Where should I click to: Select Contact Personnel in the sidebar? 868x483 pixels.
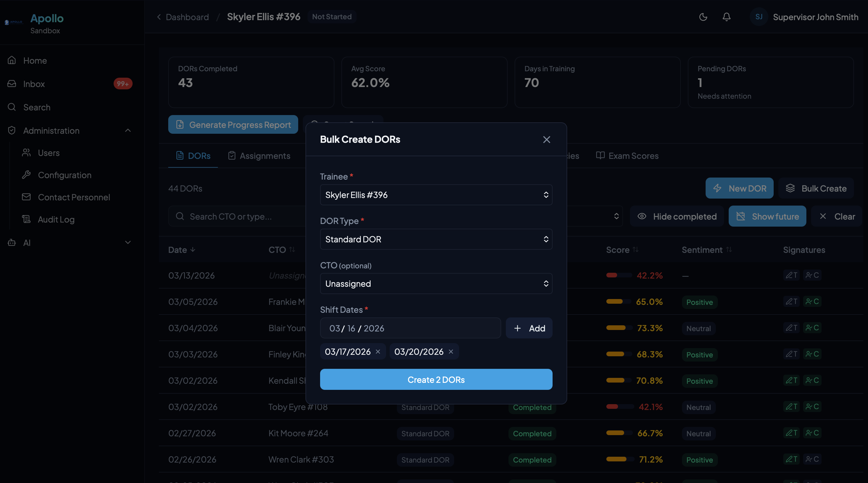74,197
